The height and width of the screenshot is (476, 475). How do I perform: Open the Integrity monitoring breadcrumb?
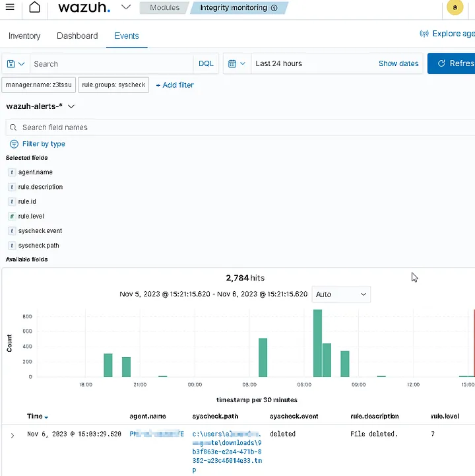pos(234,7)
